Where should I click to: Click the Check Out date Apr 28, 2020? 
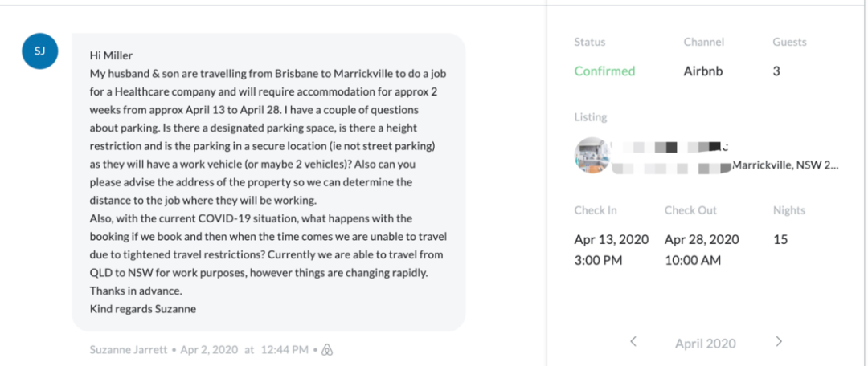tap(702, 239)
